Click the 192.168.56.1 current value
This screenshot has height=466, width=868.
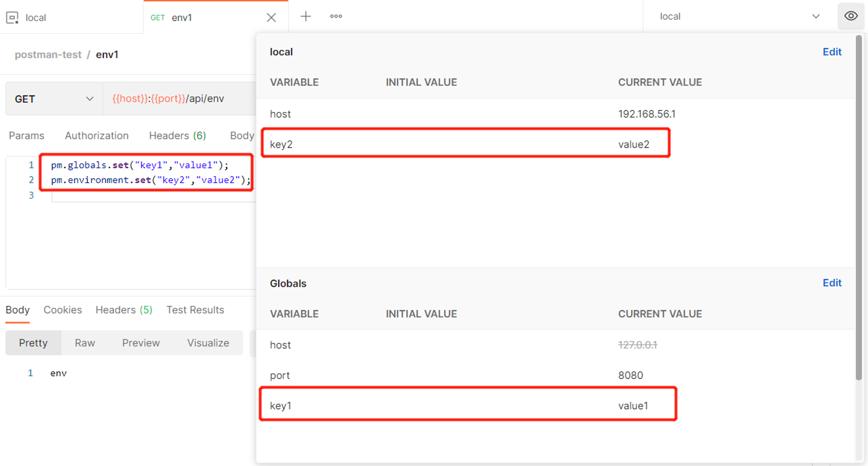pyautogui.click(x=647, y=114)
